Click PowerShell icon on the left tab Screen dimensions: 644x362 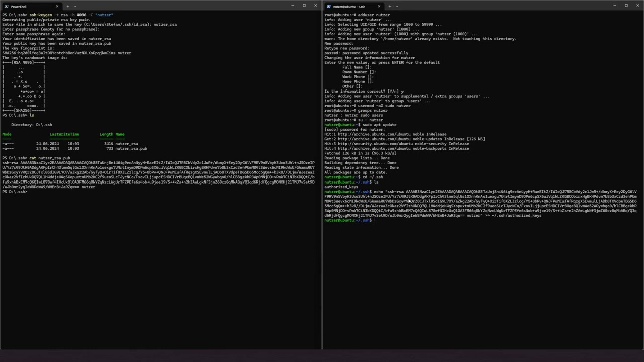point(7,7)
